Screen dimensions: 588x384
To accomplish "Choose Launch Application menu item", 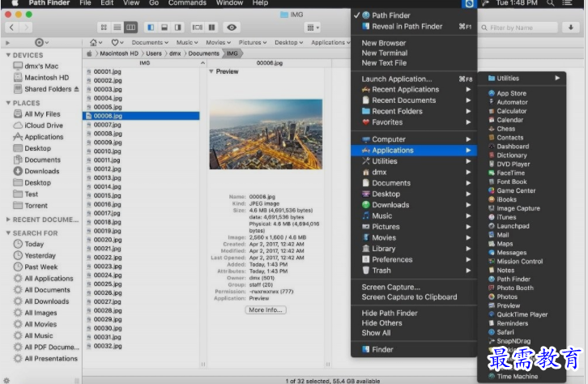I will click(x=414, y=79).
